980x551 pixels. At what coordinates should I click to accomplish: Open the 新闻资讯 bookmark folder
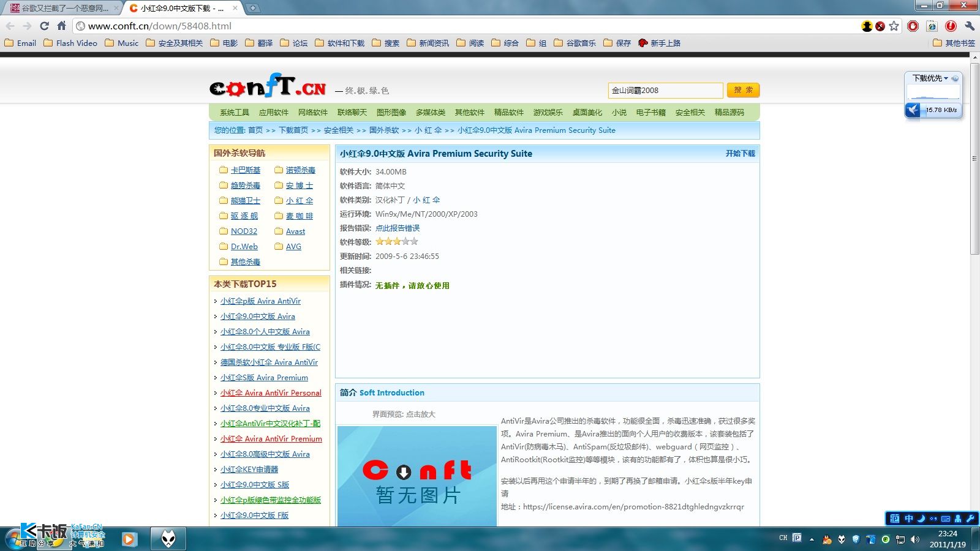428,43
